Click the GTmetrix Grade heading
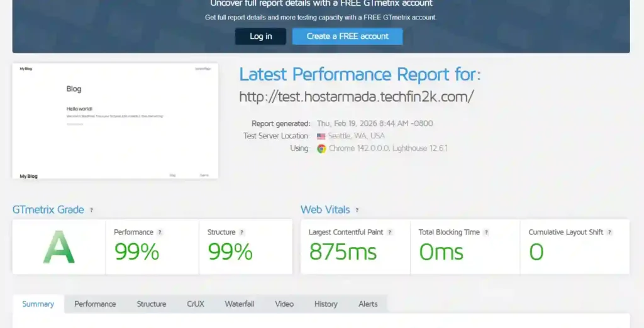The width and height of the screenshot is (644, 328). [48, 210]
